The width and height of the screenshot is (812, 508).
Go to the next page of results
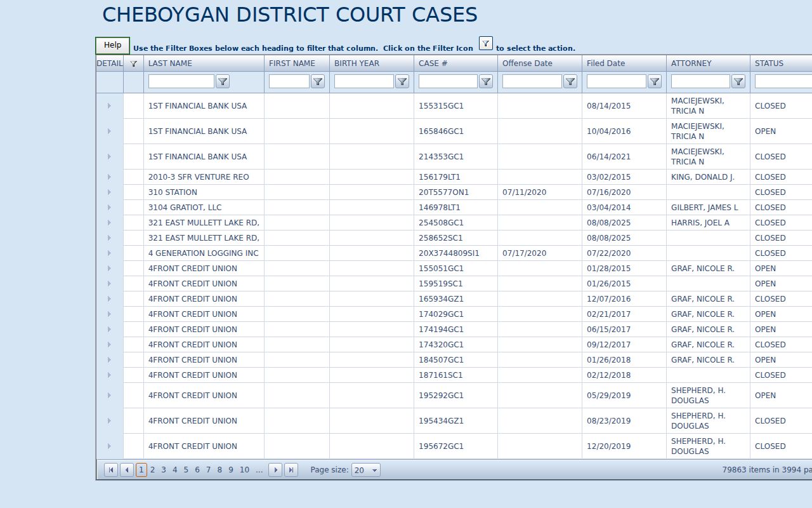275,470
